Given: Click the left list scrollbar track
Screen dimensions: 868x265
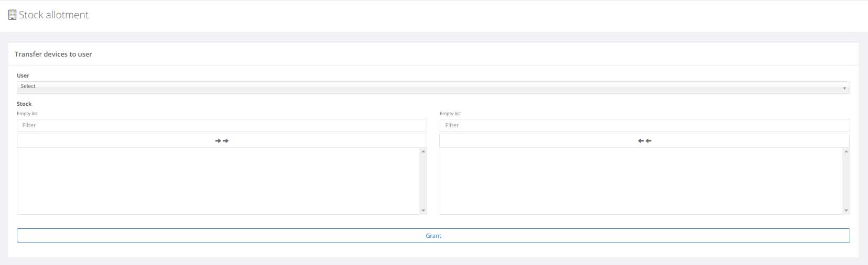Looking at the screenshot, I should tap(423, 181).
